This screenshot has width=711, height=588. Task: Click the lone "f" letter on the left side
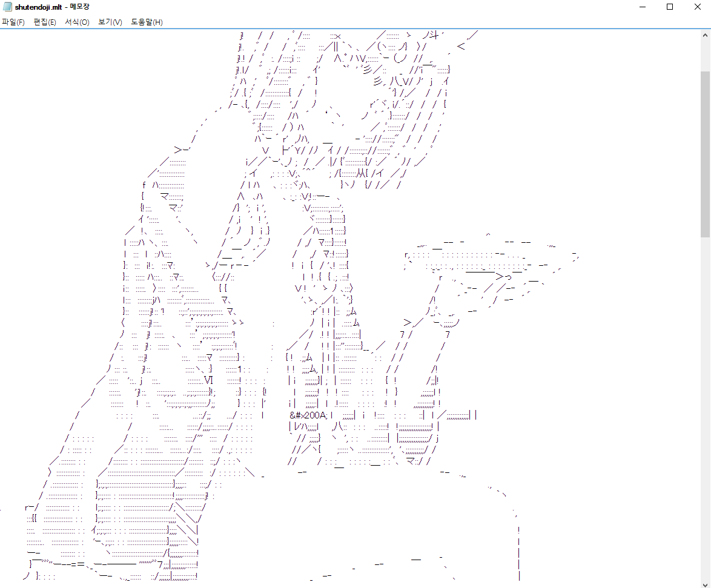[144, 185]
